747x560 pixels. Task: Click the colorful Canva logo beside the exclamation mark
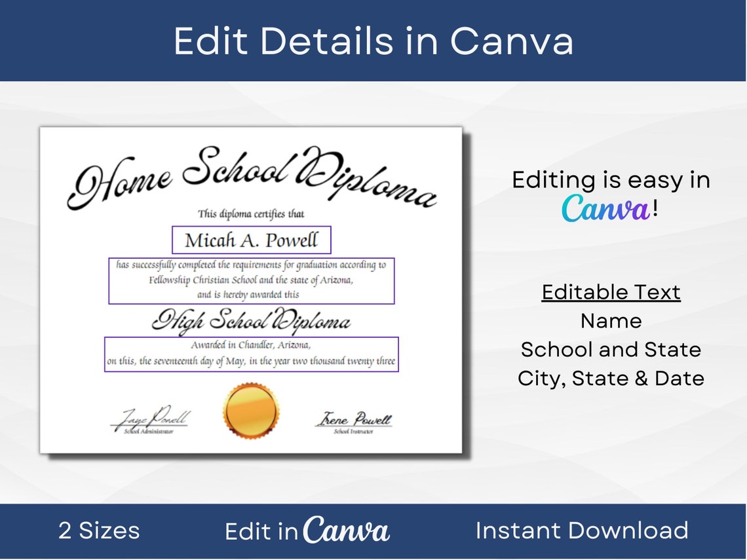coord(605,208)
